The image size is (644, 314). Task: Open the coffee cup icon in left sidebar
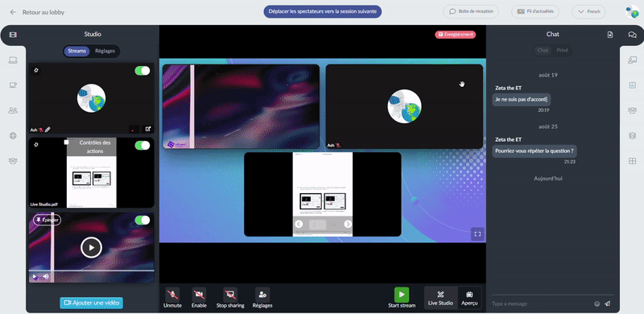pyautogui.click(x=13, y=85)
